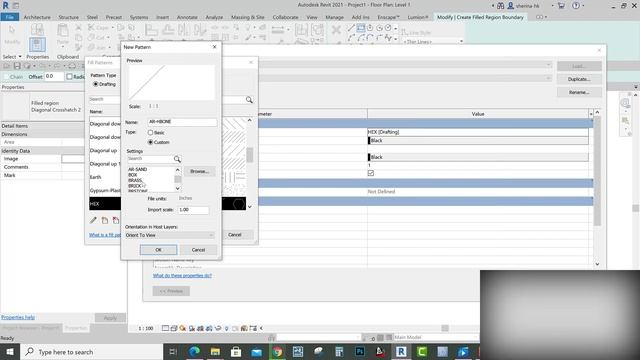The height and width of the screenshot is (360, 640).
Task: Select the rectangle draw tool icon
Action: tap(361, 28)
